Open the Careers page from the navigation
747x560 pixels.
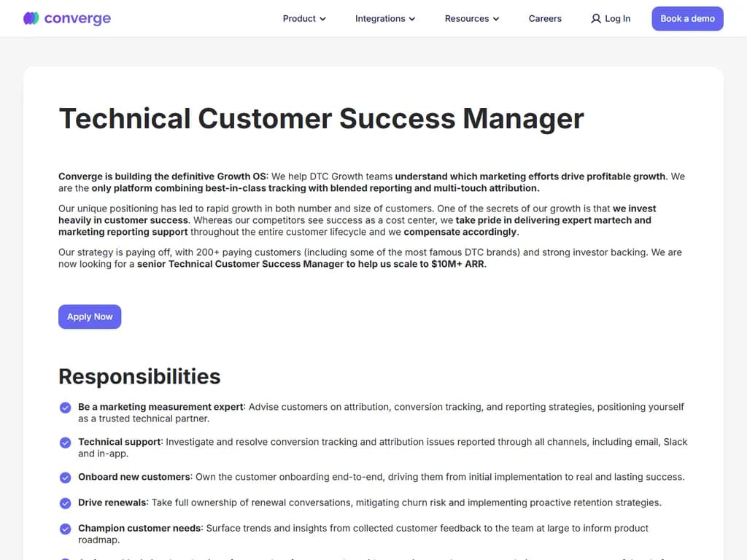[x=545, y=18]
